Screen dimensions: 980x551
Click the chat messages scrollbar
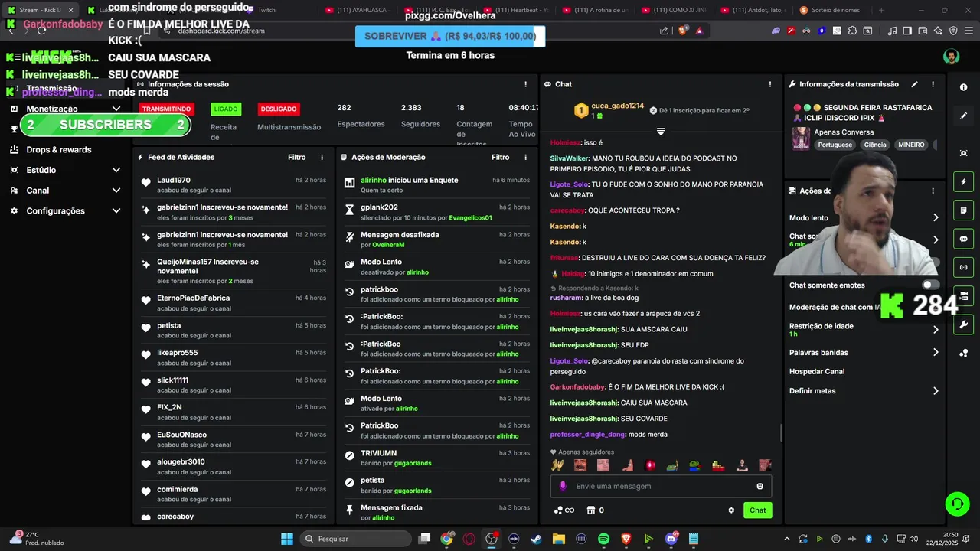(x=781, y=433)
